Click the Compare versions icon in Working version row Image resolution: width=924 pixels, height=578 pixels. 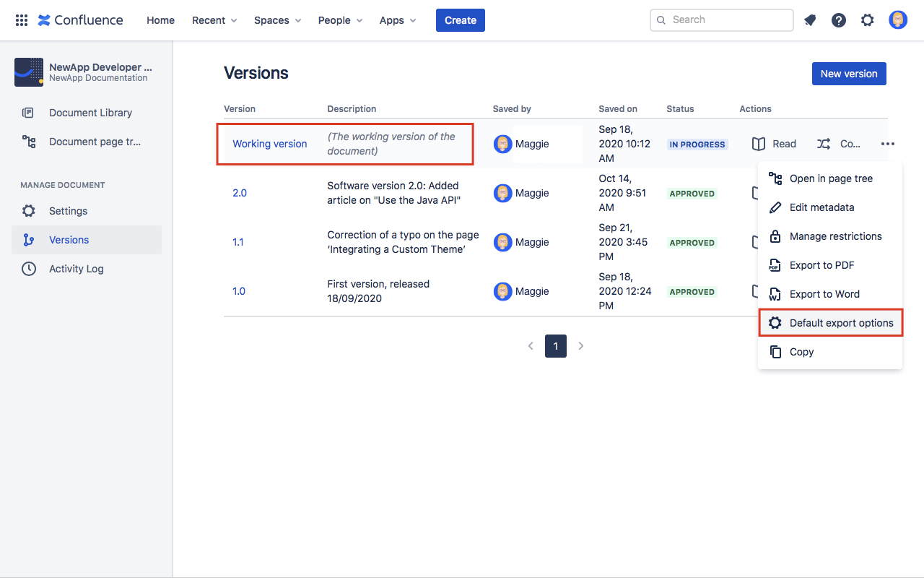[x=823, y=144]
